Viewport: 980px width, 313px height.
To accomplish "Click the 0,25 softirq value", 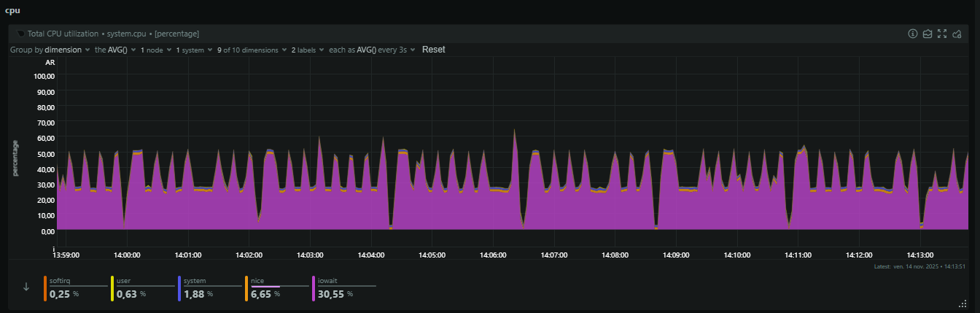I will tap(60, 294).
